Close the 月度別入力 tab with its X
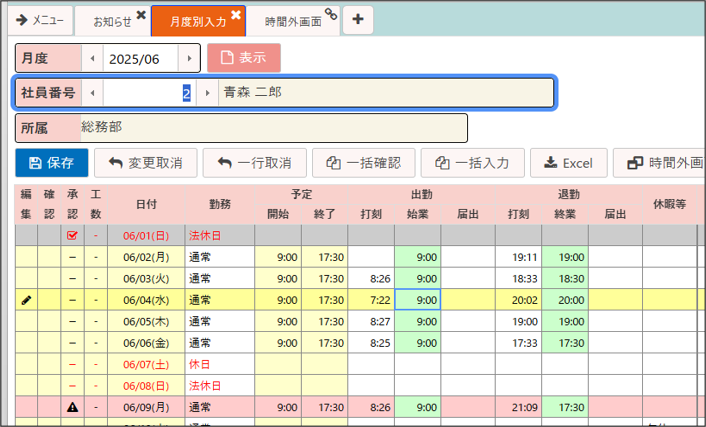This screenshot has height=427, width=706. (x=236, y=15)
